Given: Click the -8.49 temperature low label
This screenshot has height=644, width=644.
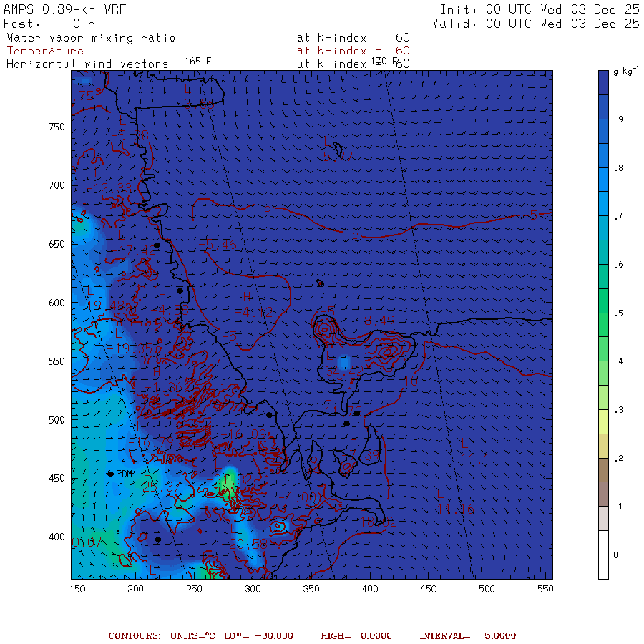Looking at the screenshot, I should pos(376,321).
